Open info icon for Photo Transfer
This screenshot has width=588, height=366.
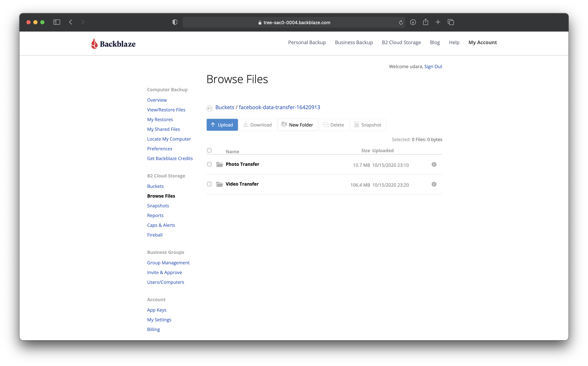point(434,164)
